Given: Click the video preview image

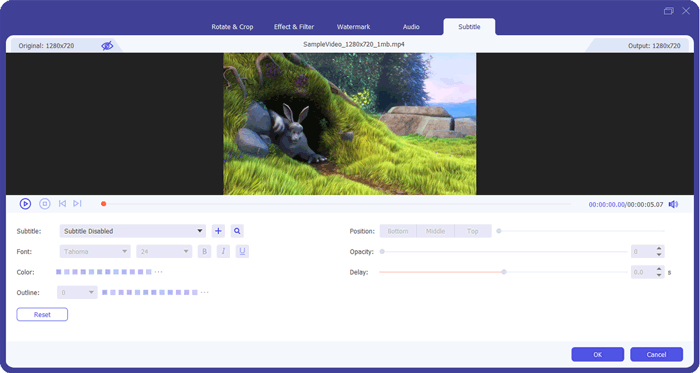Looking at the screenshot, I should (350, 124).
